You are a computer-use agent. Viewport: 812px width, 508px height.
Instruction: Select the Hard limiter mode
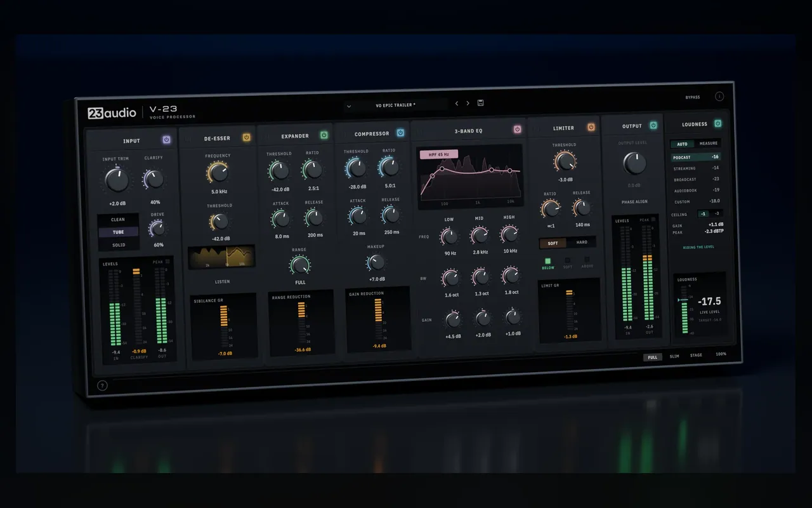coord(582,243)
